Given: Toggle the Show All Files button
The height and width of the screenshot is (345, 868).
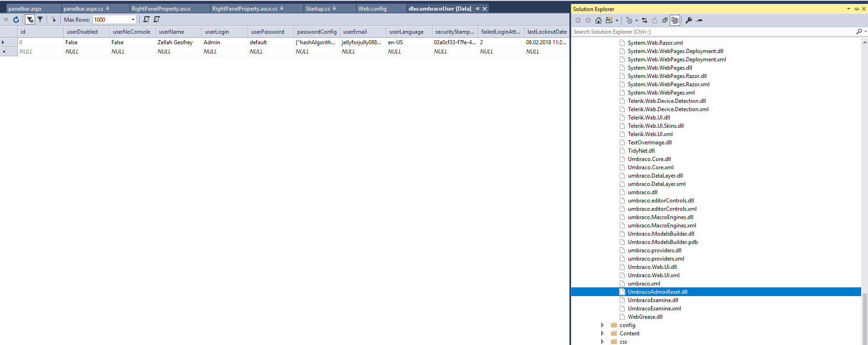Looking at the screenshot, I should [x=675, y=20].
